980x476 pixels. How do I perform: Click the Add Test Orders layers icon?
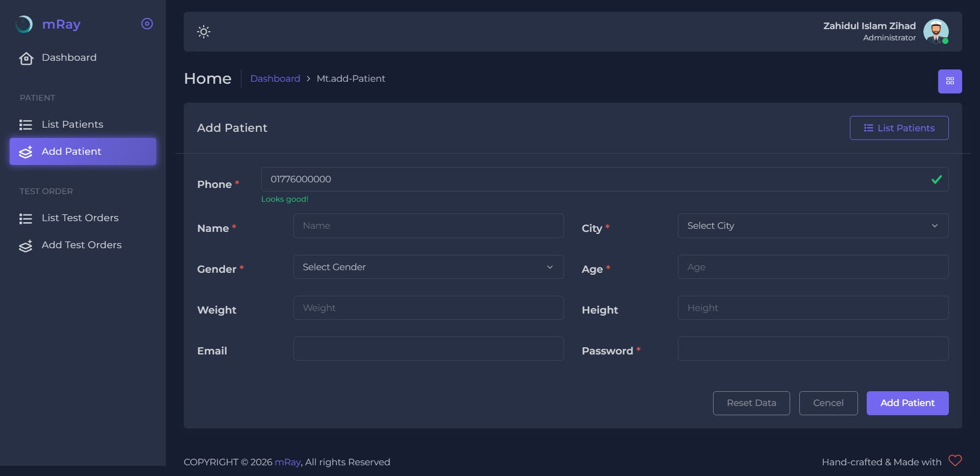[26, 246]
